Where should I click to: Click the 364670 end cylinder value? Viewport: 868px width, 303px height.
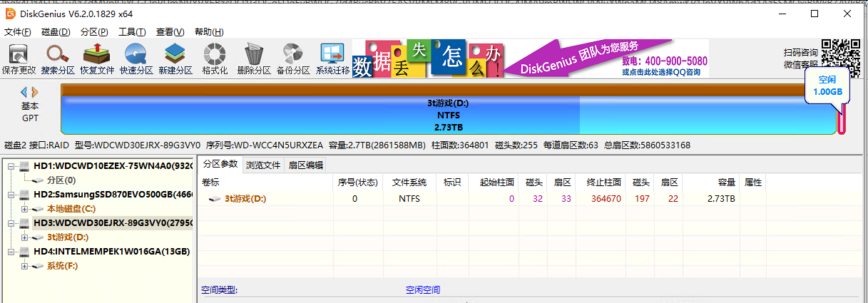[606, 199]
